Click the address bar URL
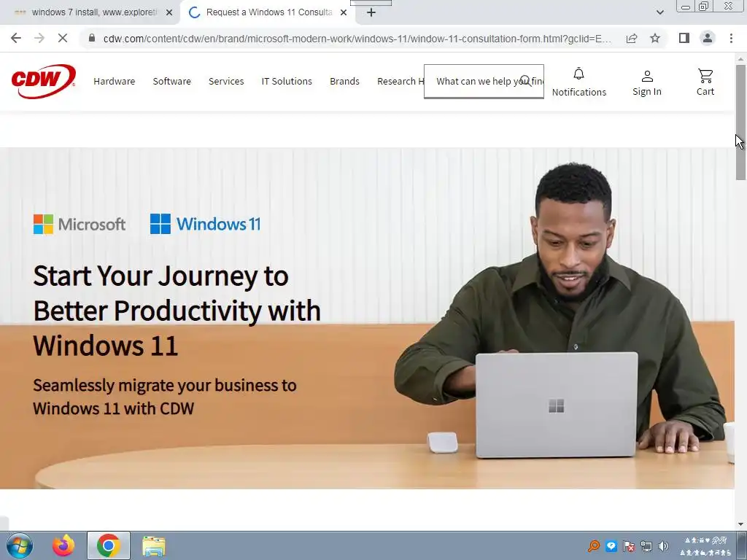The height and width of the screenshot is (560, 747). point(357,39)
